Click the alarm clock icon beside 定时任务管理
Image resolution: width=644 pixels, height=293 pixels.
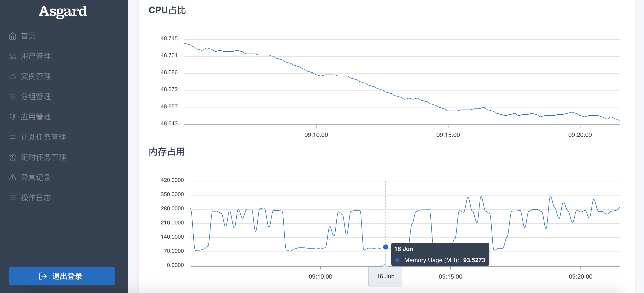point(12,157)
